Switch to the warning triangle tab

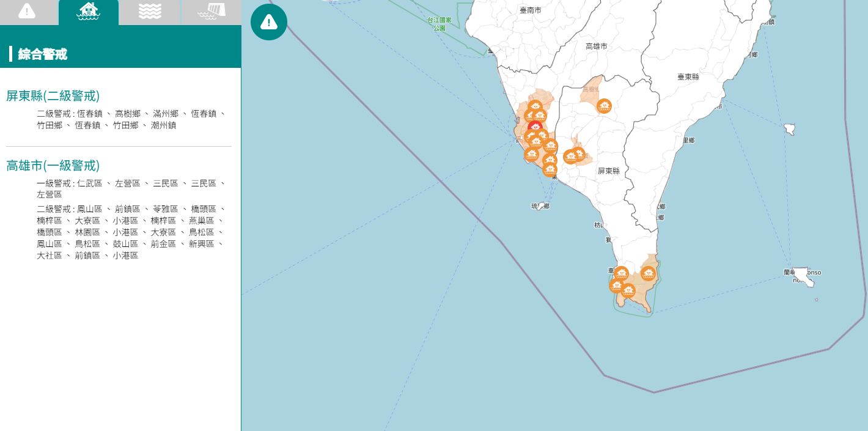[x=27, y=11]
